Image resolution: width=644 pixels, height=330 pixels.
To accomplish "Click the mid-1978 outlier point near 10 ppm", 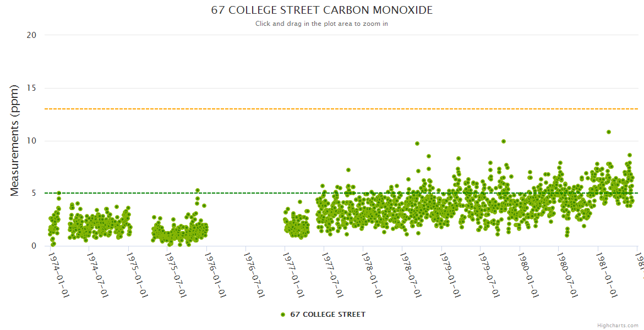I will 417,144.
